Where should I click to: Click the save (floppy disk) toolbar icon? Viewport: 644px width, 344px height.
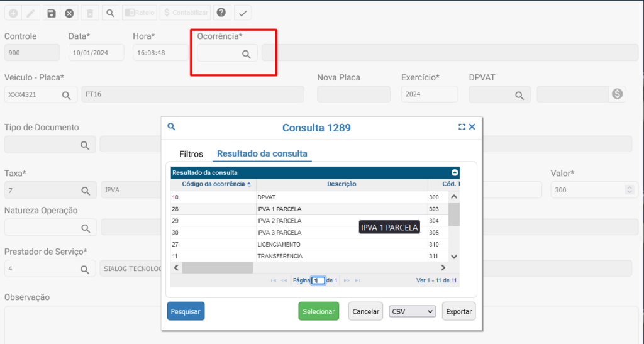click(52, 13)
